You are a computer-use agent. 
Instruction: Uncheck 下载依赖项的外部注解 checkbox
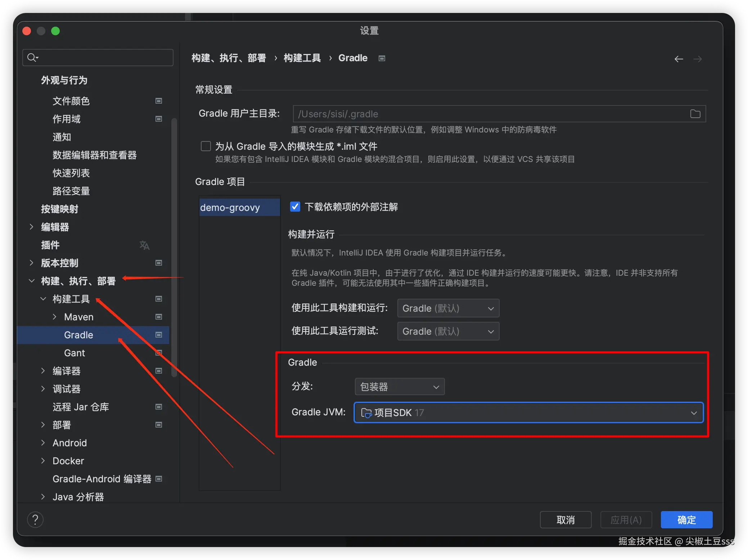295,207
